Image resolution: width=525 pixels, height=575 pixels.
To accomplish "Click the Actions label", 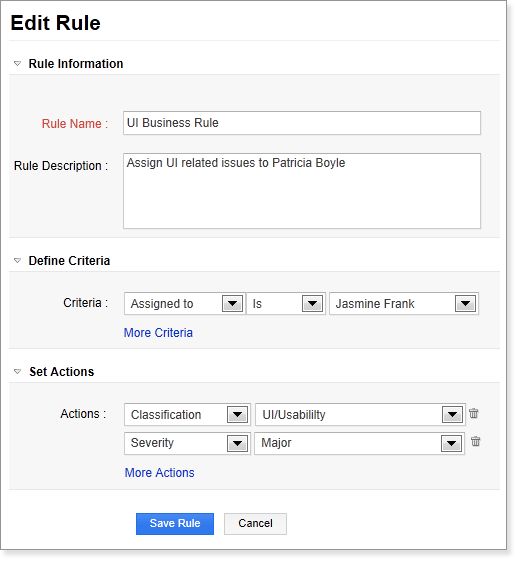I will click(x=83, y=414).
